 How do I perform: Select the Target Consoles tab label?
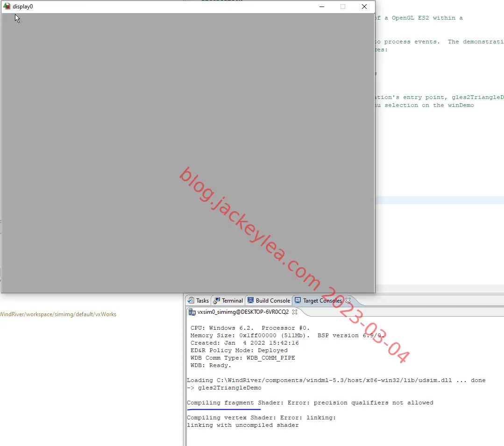pos(322,301)
